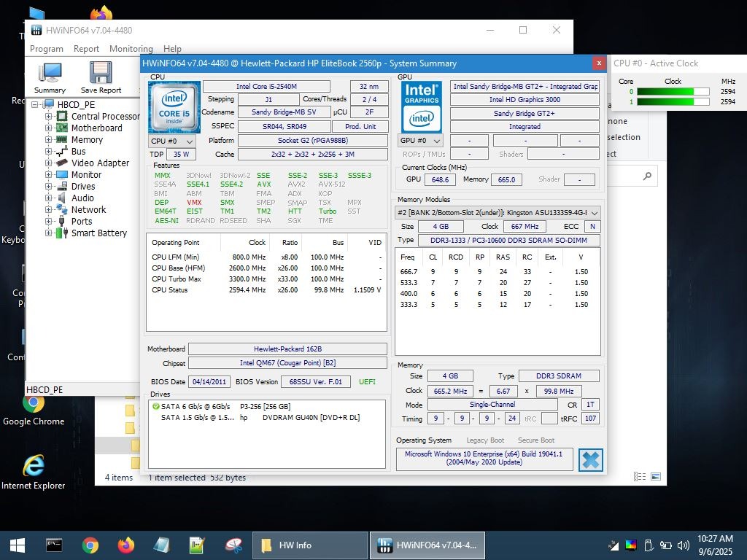
Task: Open the Report menu
Action: 86,49
